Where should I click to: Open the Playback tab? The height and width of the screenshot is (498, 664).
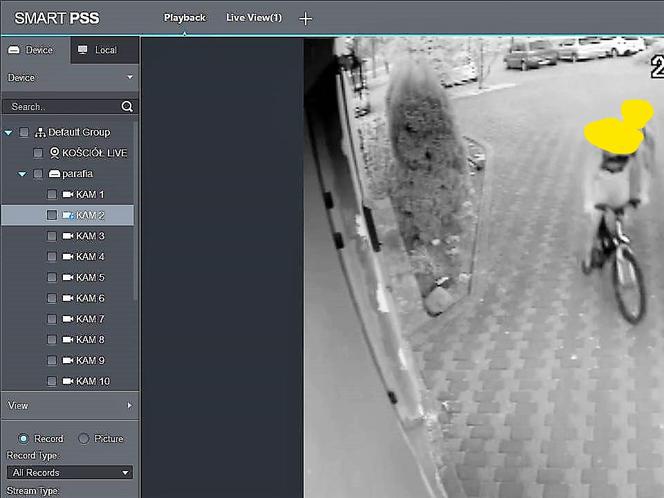point(185,18)
